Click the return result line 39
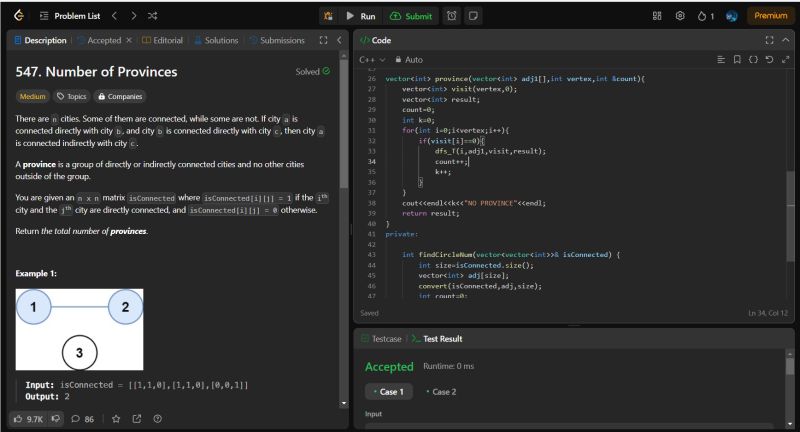This screenshot has height=432, width=800. (431, 213)
